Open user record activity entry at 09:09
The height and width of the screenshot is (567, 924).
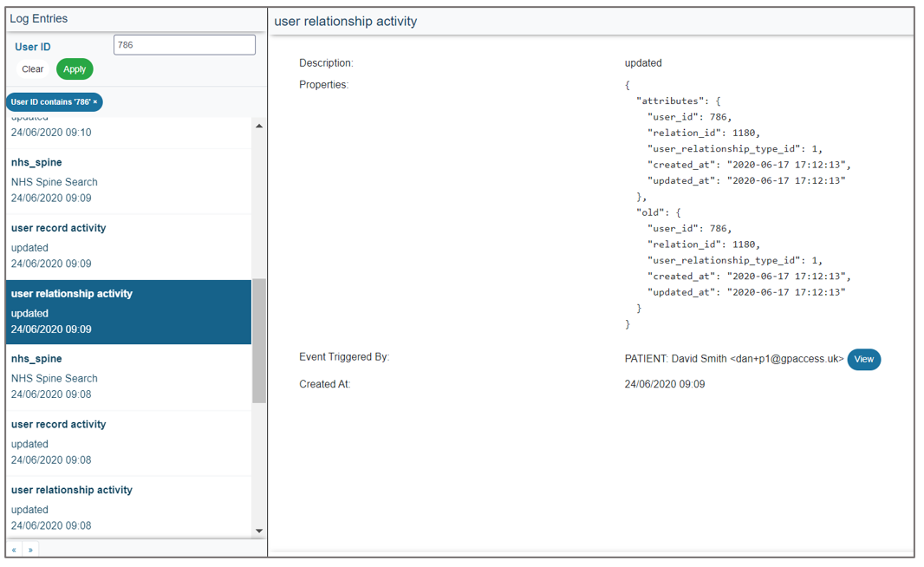[x=128, y=246]
